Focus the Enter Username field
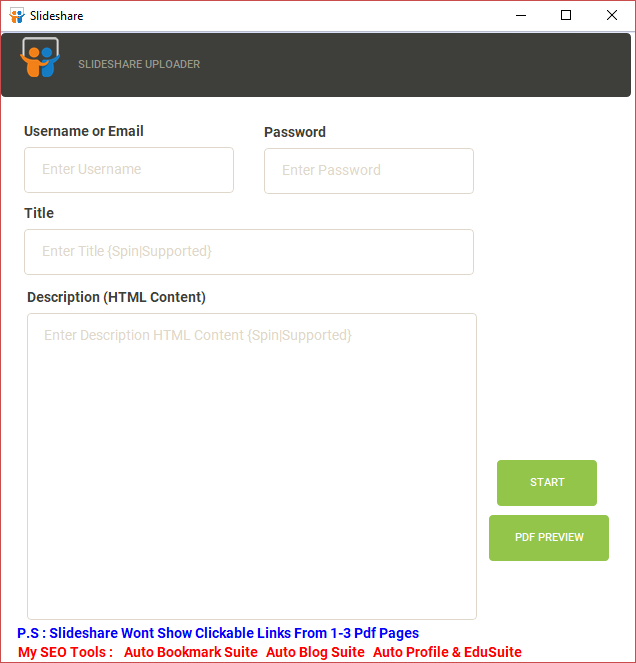The height and width of the screenshot is (663, 636). (129, 170)
